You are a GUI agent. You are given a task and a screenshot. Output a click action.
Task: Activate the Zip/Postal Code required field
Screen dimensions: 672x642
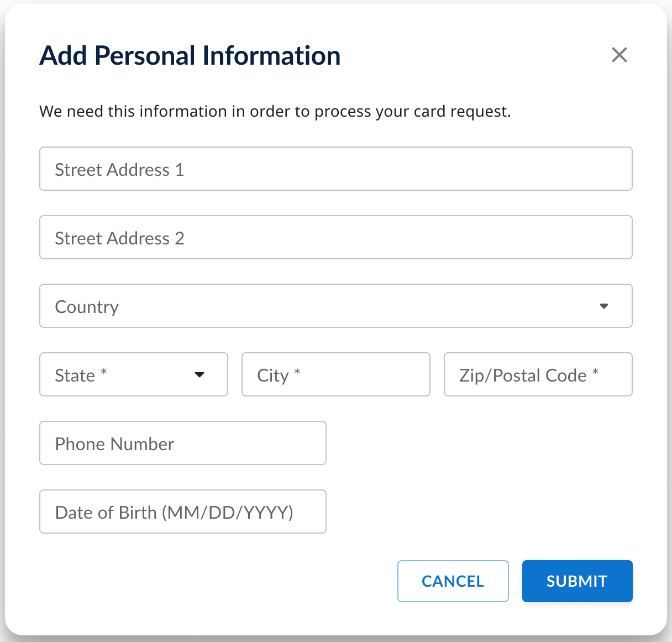[538, 374]
